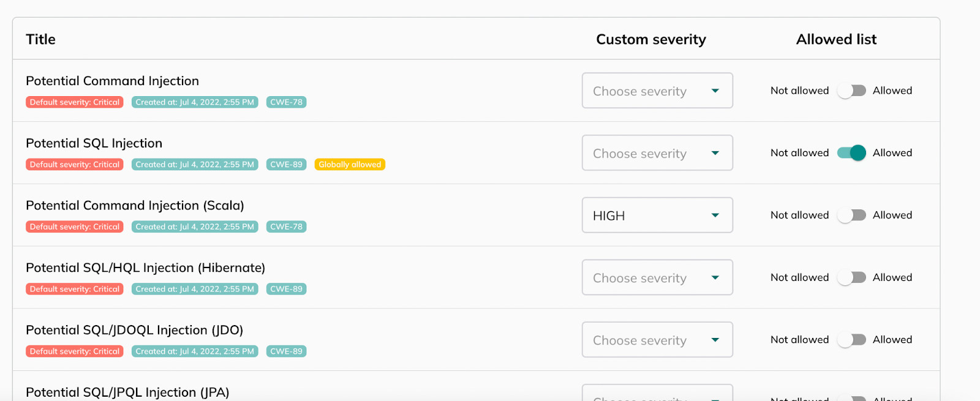Viewport: 980px width, 401px height.
Task: Open severity dropdown for Potential Command Injection
Action: tap(657, 91)
